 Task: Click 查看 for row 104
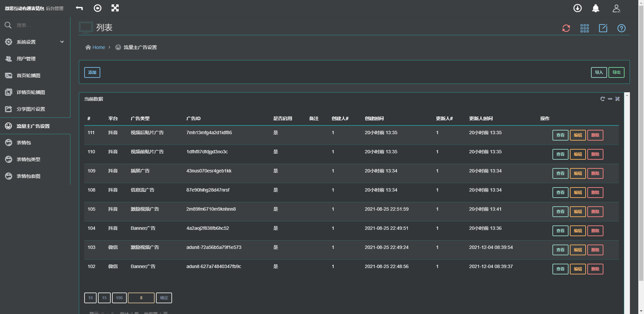point(560,231)
